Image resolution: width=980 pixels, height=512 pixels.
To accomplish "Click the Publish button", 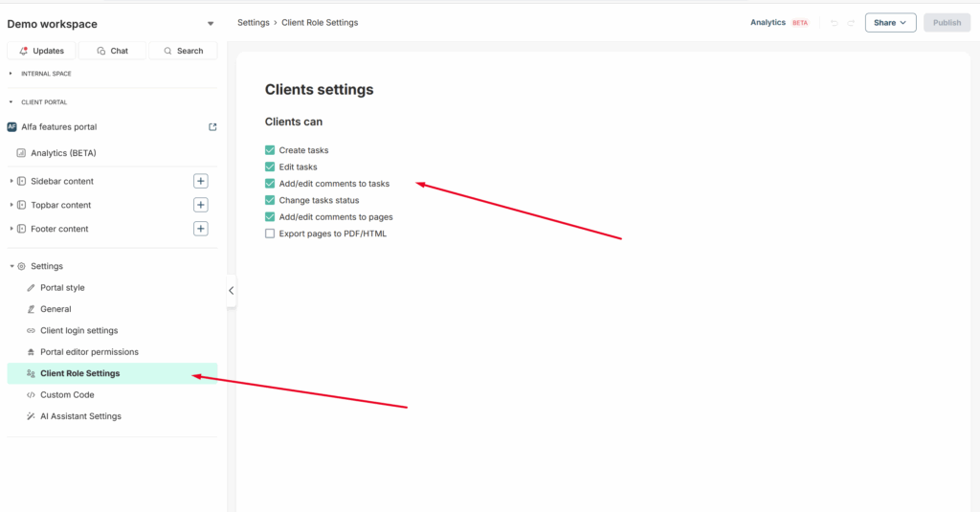I will 947,23.
